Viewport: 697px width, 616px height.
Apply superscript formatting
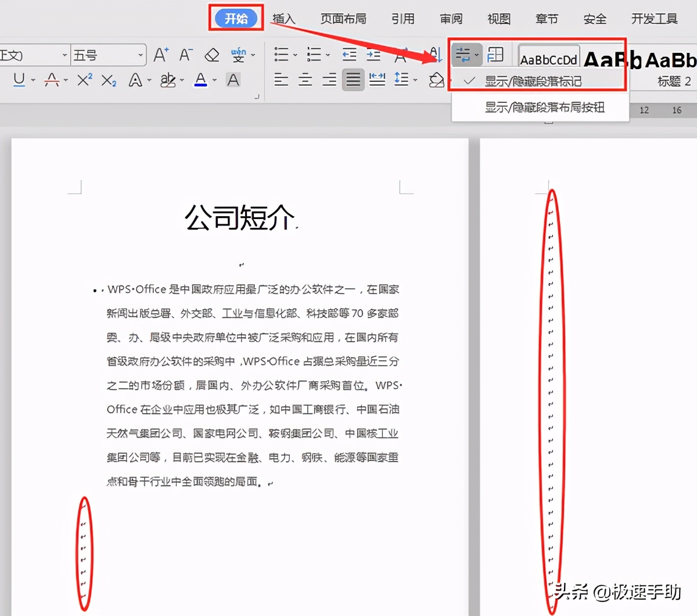[x=84, y=80]
